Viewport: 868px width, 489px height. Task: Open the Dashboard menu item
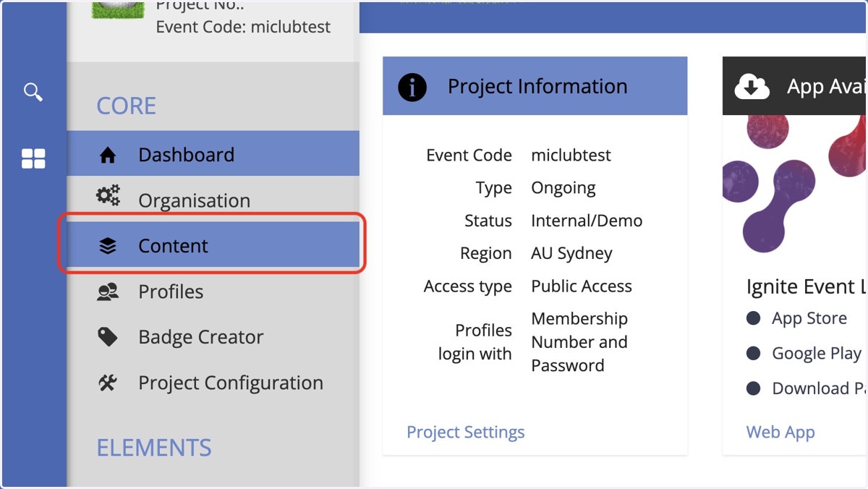coord(213,153)
